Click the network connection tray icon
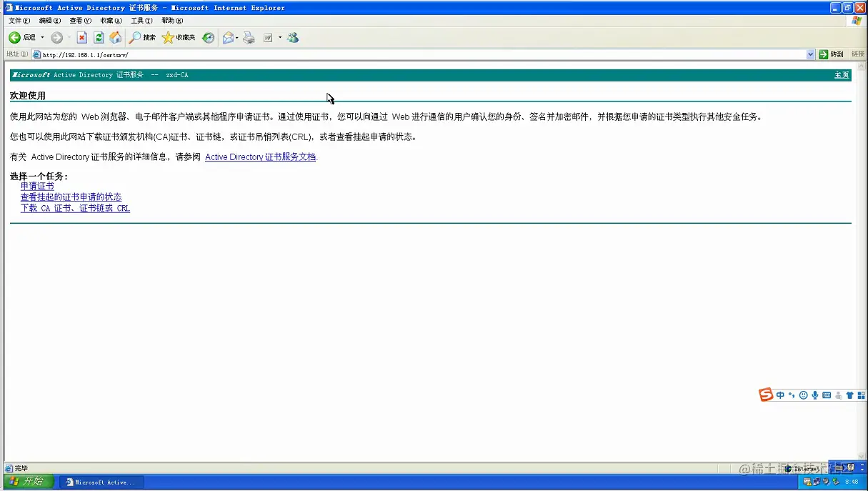Image resolution: width=868 pixels, height=491 pixels. (816, 482)
